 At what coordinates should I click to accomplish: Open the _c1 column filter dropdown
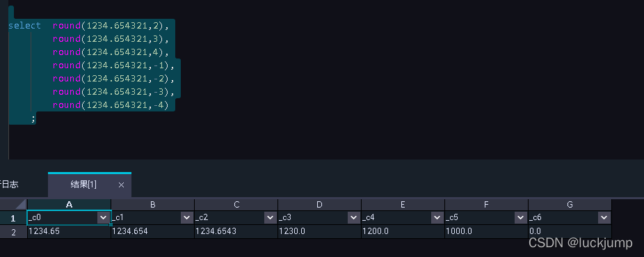point(186,217)
